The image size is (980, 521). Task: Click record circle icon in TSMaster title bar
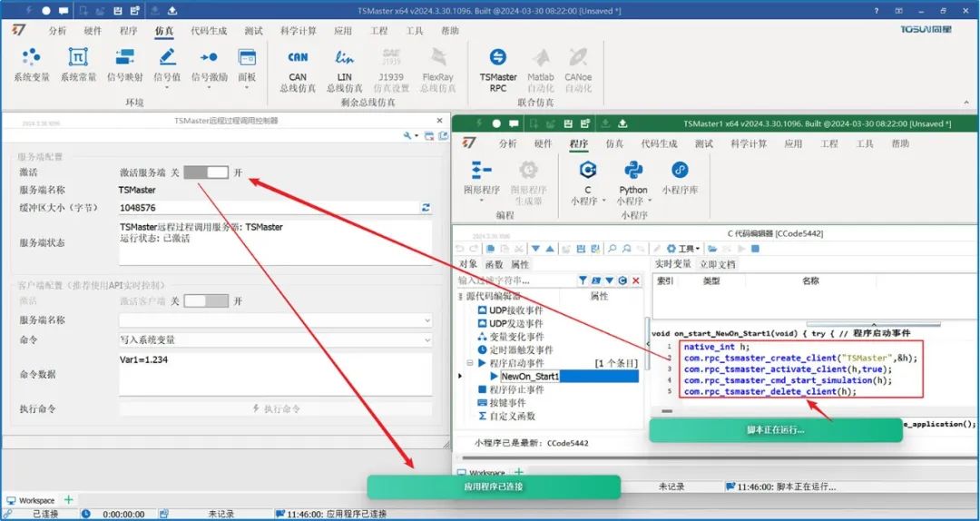click(46, 11)
